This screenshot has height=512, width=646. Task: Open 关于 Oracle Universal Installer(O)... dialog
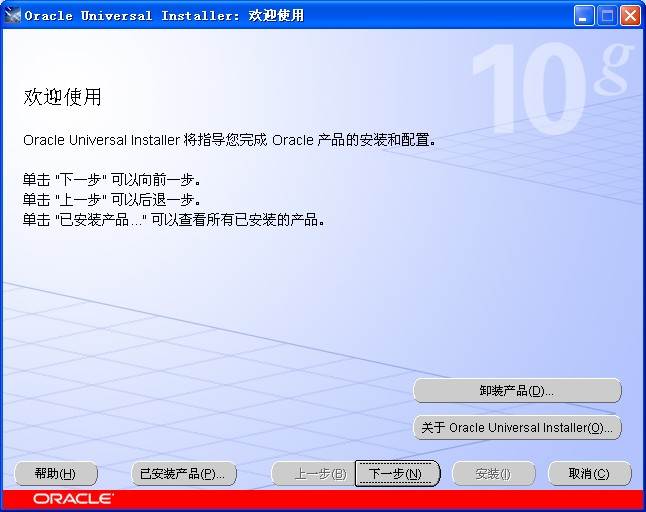(x=517, y=428)
